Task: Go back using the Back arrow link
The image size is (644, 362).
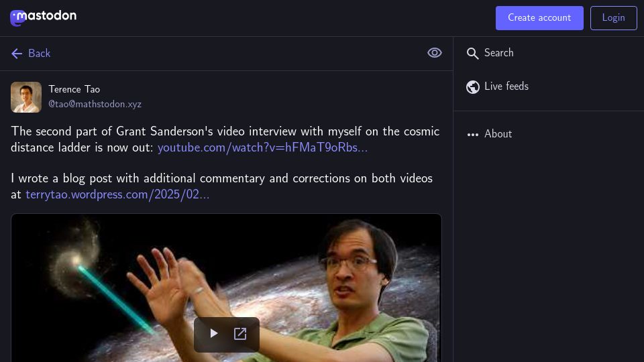Action: (31, 54)
